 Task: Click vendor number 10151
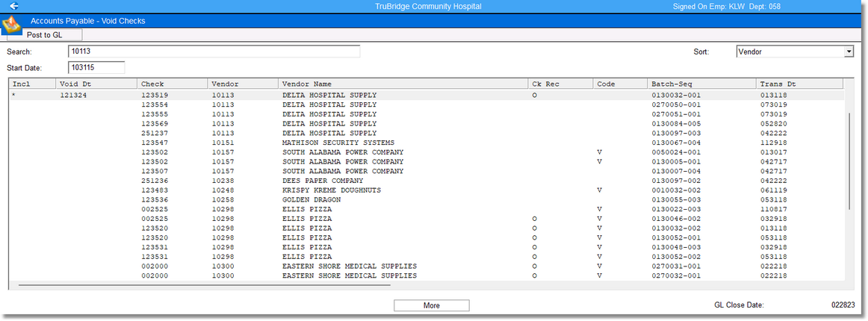tap(222, 143)
